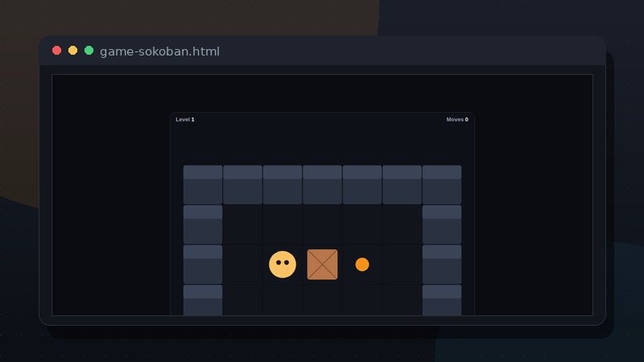Click the red close window button

[x=56, y=51]
